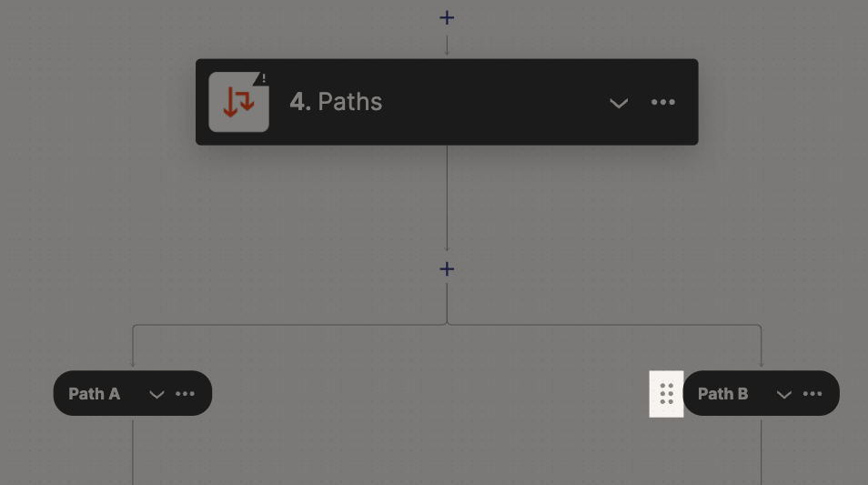The image size is (868, 485).
Task: Expand the 4. Paths step chevron
Action: click(x=619, y=103)
